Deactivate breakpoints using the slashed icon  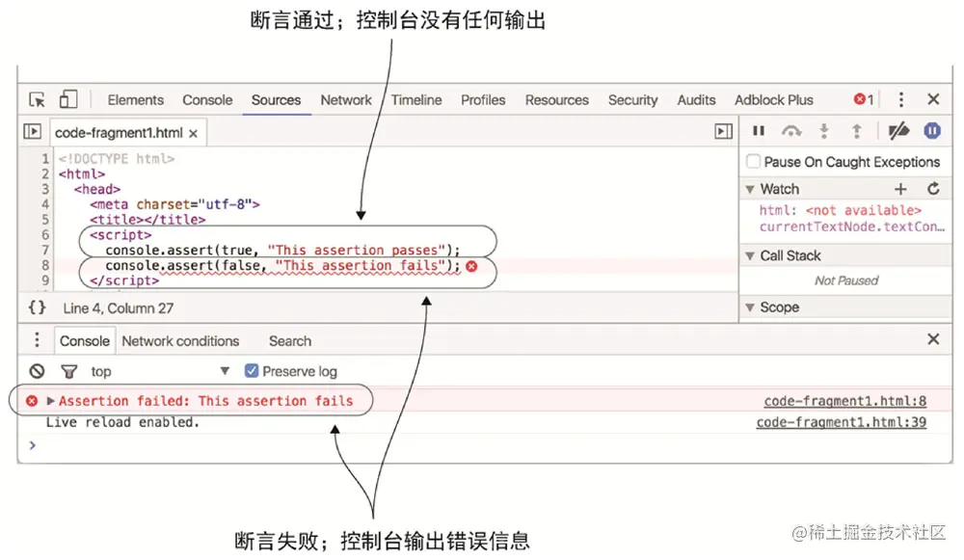click(899, 131)
